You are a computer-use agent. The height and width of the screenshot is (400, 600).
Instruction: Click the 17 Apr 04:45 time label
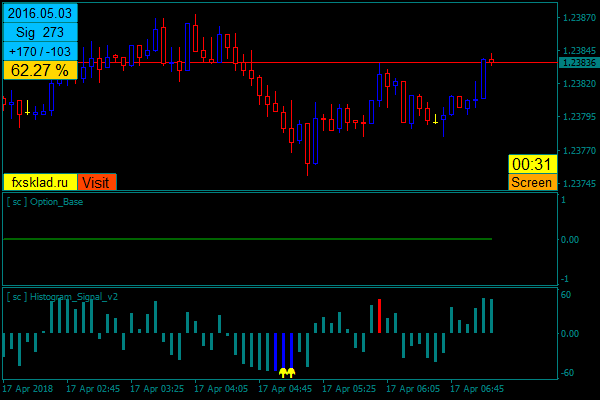click(x=285, y=389)
